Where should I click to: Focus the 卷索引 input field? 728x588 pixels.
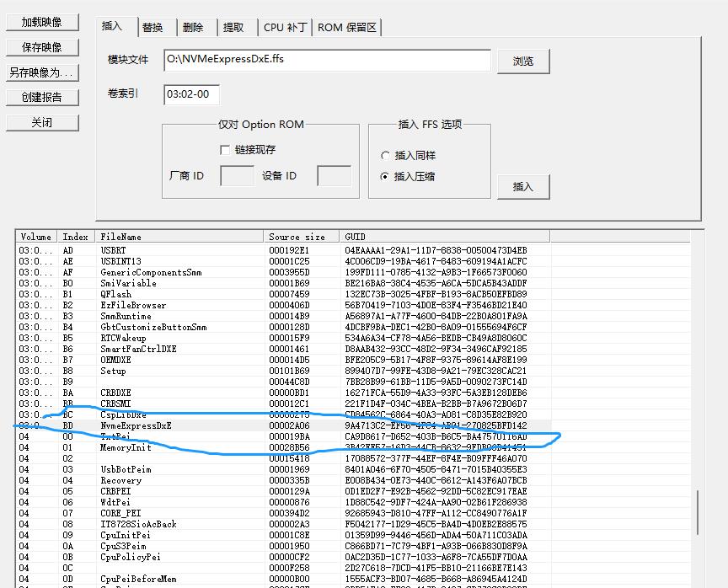(191, 94)
